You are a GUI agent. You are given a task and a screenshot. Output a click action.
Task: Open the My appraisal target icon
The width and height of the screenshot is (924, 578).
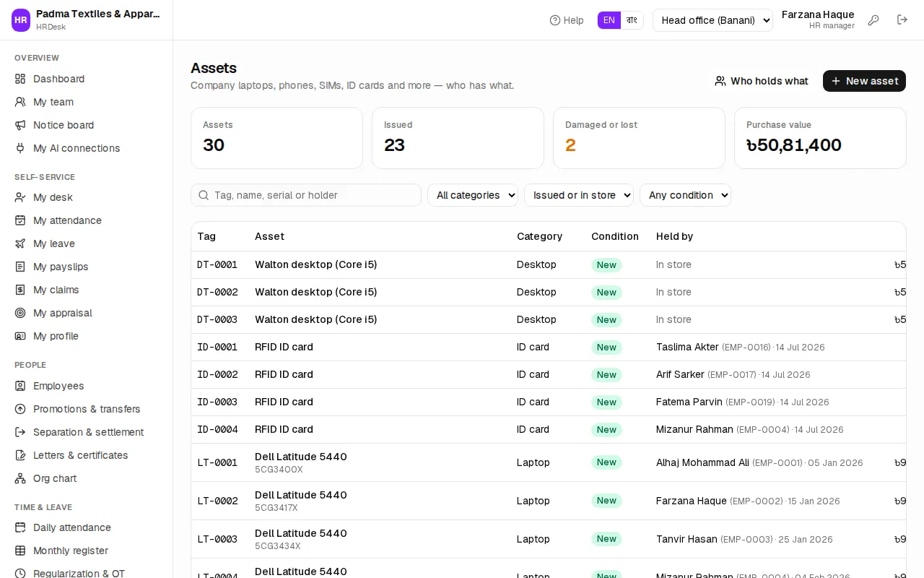(20, 313)
